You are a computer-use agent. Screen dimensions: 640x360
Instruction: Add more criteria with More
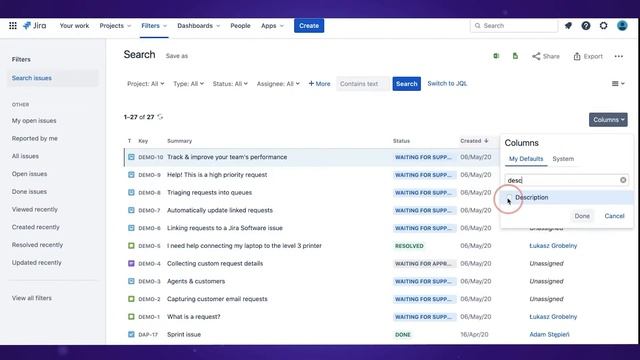(319, 84)
